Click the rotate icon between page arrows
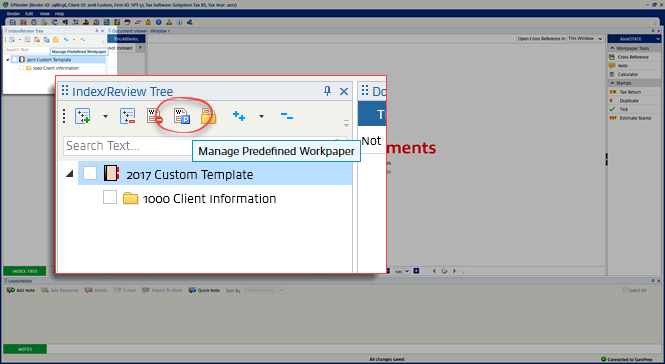Image resolution: width=665 pixels, height=364 pixels. (444, 271)
